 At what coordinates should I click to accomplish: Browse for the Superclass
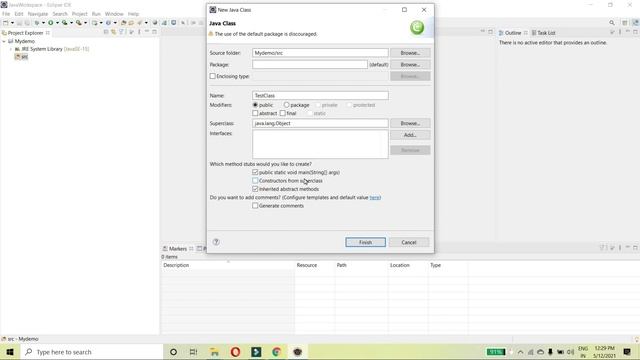(410, 123)
